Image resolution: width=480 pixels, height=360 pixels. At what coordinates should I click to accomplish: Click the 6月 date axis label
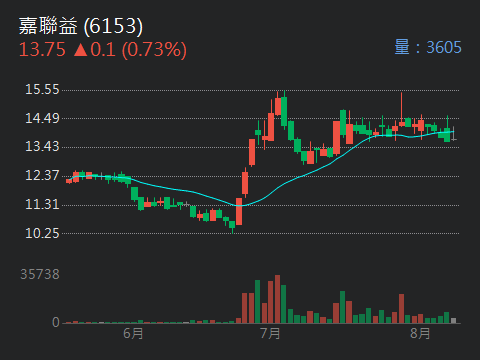[x=133, y=333]
